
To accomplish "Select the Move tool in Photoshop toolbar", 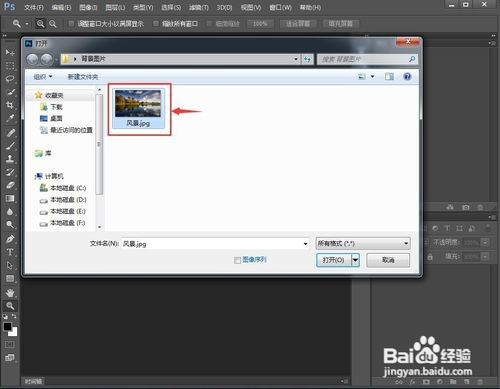I will (10, 53).
